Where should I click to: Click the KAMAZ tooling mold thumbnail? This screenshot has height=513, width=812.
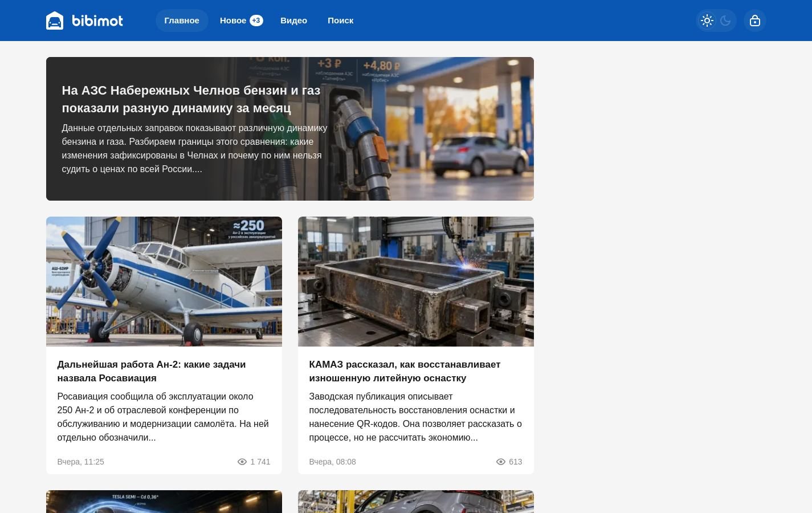point(416,282)
